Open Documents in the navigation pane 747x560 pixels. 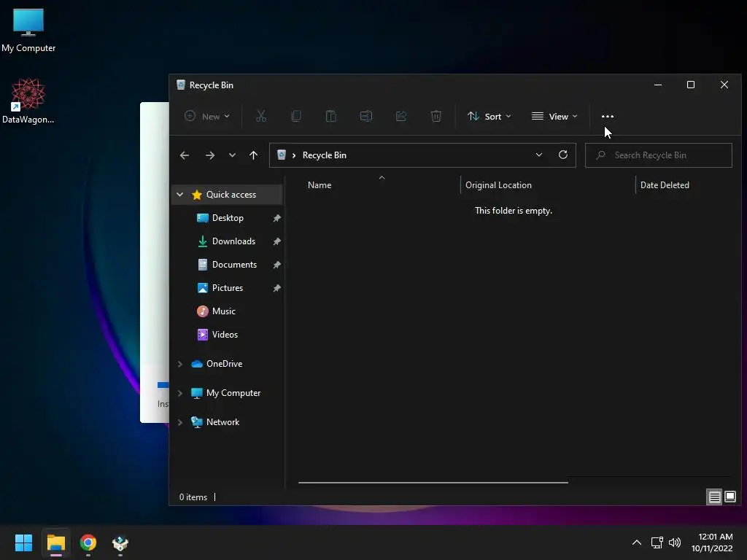234,264
